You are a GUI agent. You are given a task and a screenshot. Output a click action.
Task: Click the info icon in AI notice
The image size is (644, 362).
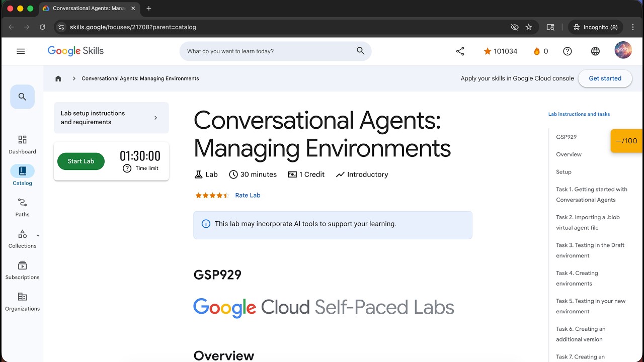click(x=206, y=224)
